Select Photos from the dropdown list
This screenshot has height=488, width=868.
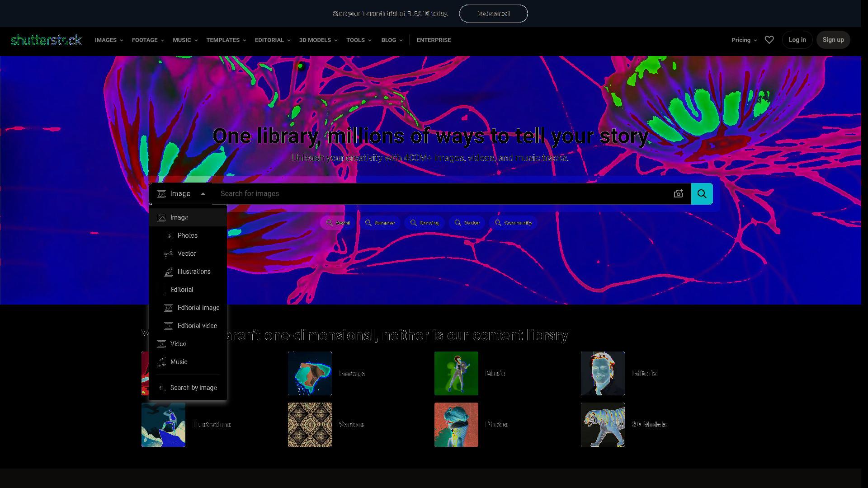188,235
